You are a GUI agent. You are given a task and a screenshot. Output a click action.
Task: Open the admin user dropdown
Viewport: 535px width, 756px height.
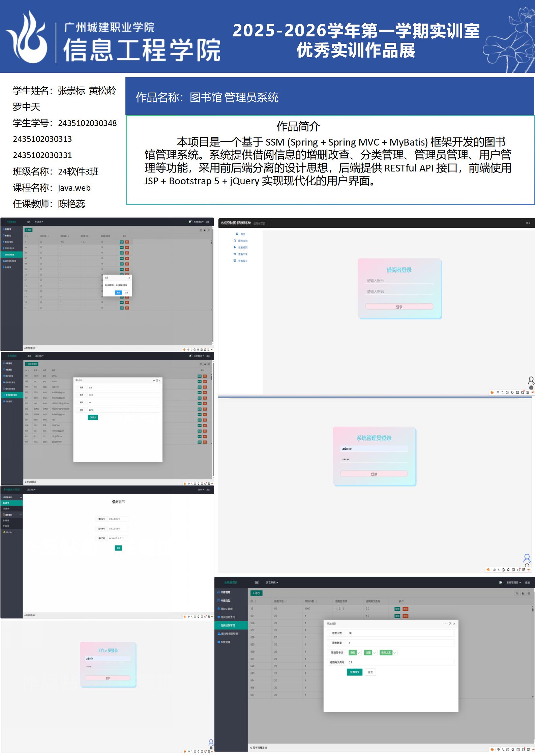click(201, 490)
